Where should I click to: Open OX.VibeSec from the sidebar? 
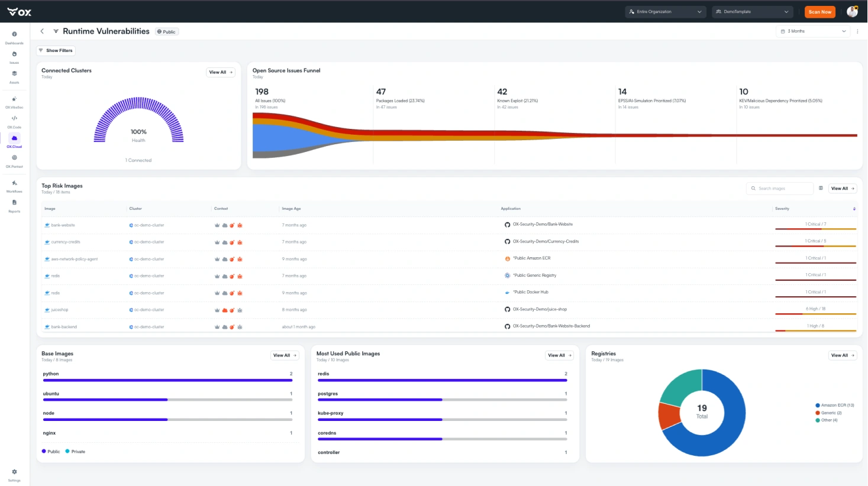(x=14, y=102)
